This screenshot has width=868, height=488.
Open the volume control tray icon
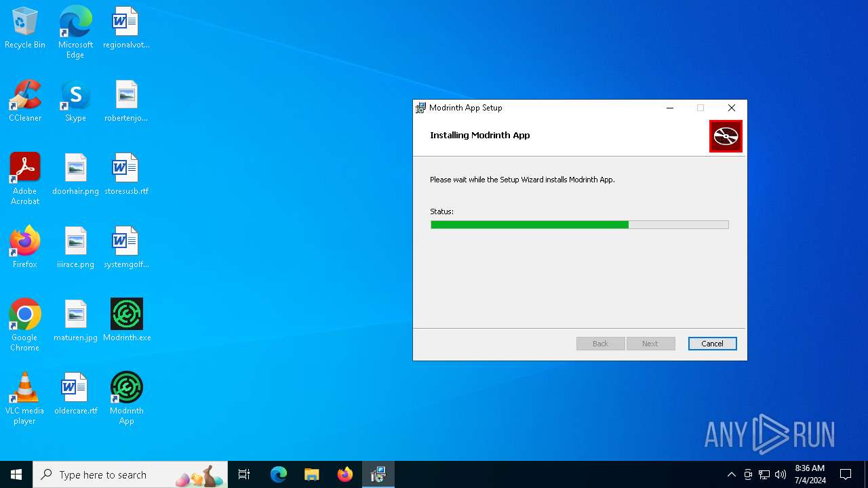coord(781,474)
